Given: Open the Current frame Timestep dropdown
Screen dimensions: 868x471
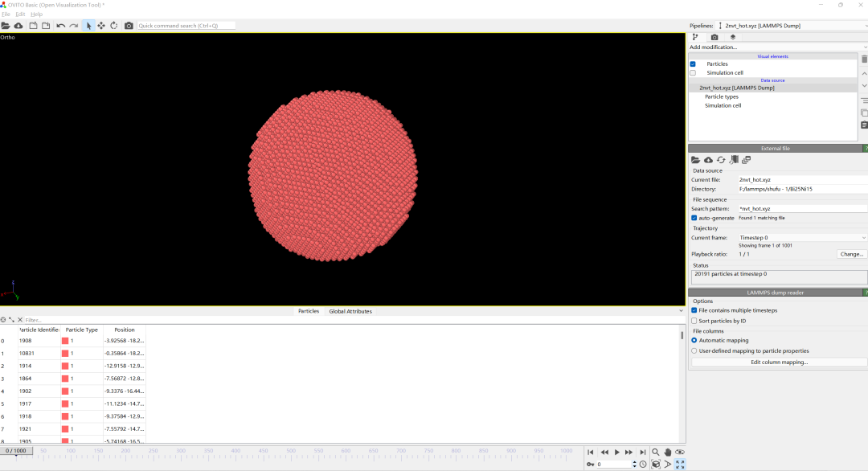Looking at the screenshot, I should (x=803, y=237).
